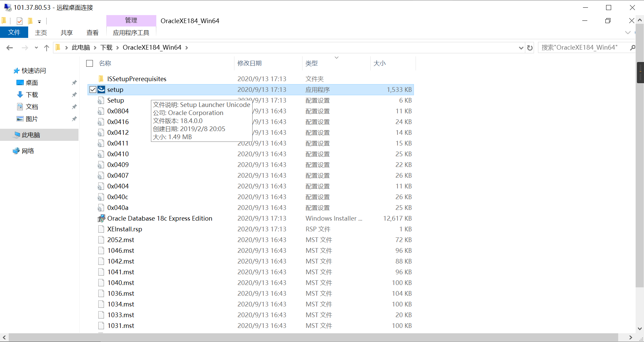Viewport: 644px width, 342px height.
Task: Click the scroll down arrow of file list
Action: point(640,329)
